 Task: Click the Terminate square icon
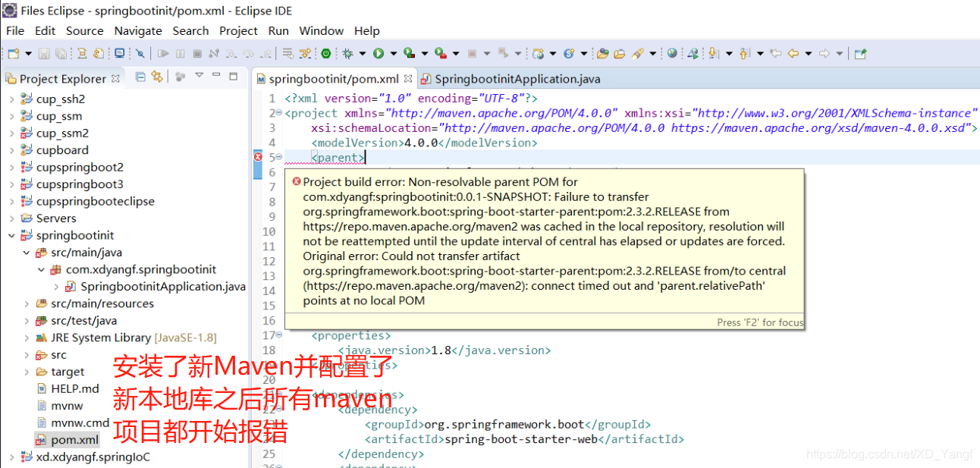197,54
